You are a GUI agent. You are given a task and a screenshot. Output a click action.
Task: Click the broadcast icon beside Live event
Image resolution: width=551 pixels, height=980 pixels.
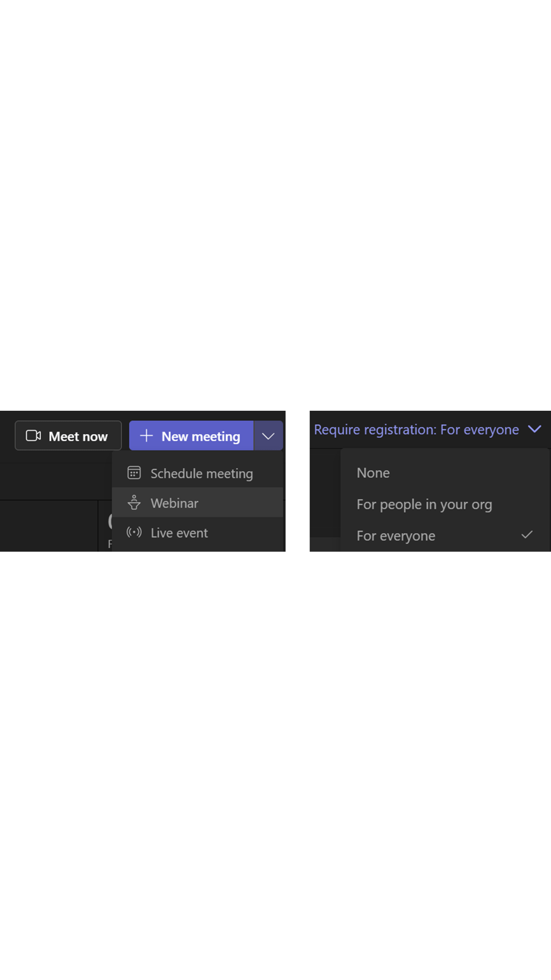tap(134, 532)
